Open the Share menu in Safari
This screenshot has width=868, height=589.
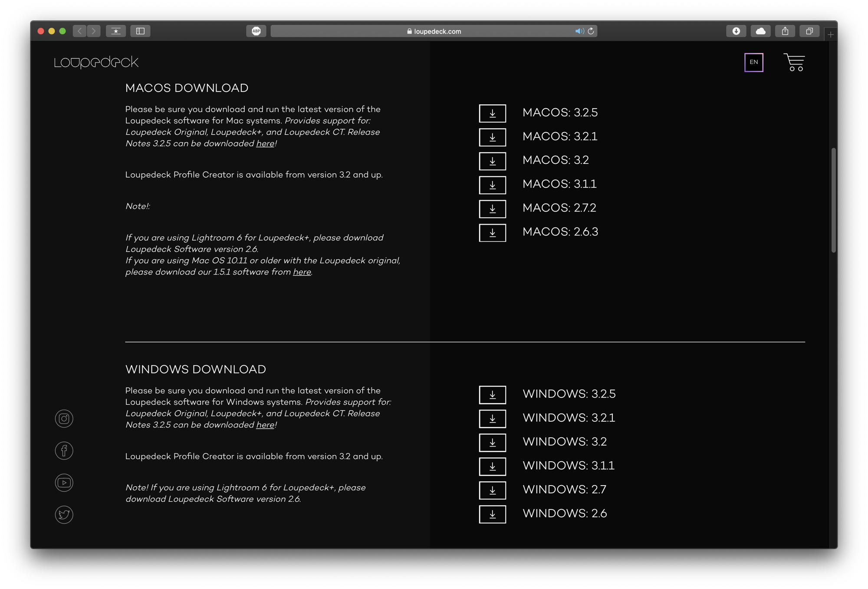tap(785, 31)
